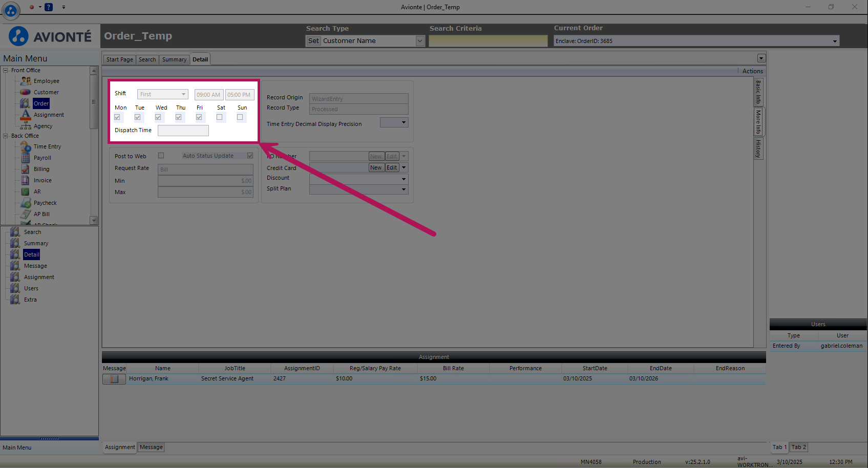Switch to the Summary tab
868x468 pixels.
coord(174,59)
